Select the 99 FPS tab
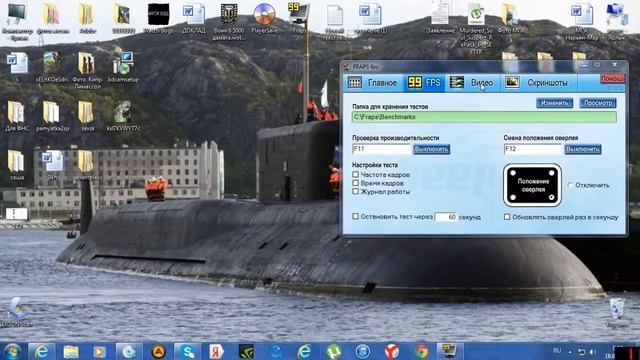The width and height of the screenshot is (640, 360). coord(424,83)
